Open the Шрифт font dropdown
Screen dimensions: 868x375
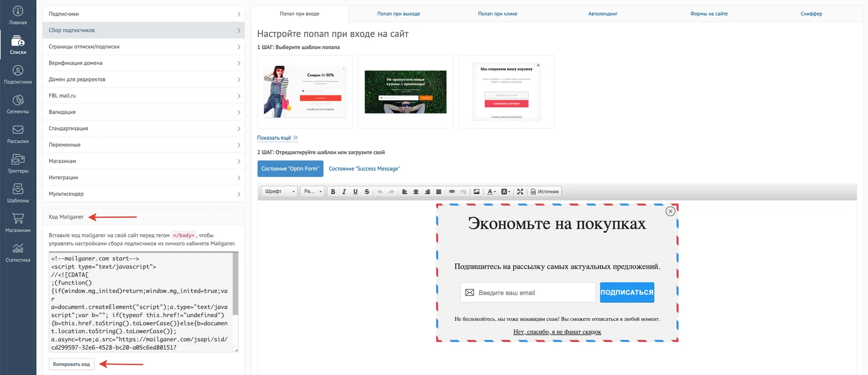point(280,192)
